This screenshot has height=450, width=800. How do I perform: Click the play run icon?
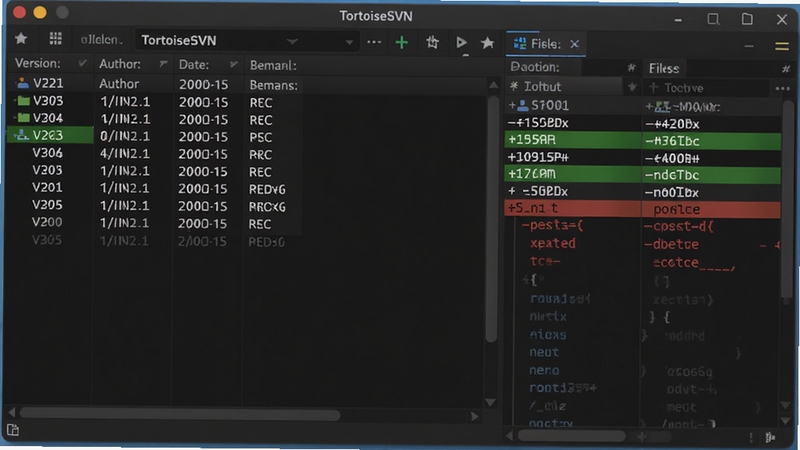click(x=461, y=42)
